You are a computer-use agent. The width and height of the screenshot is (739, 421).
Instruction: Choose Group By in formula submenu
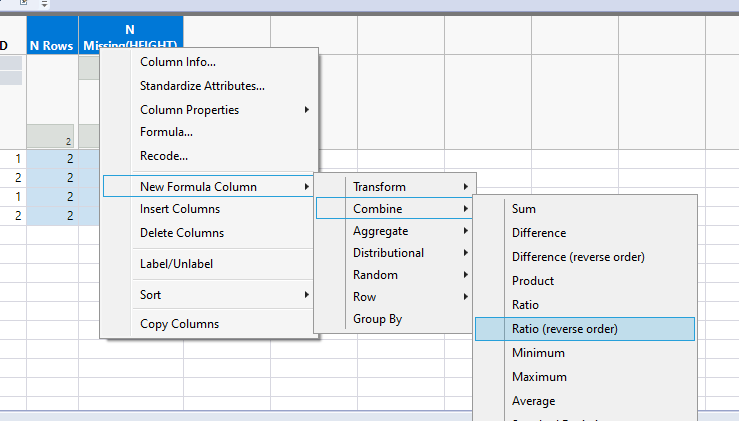(x=377, y=319)
